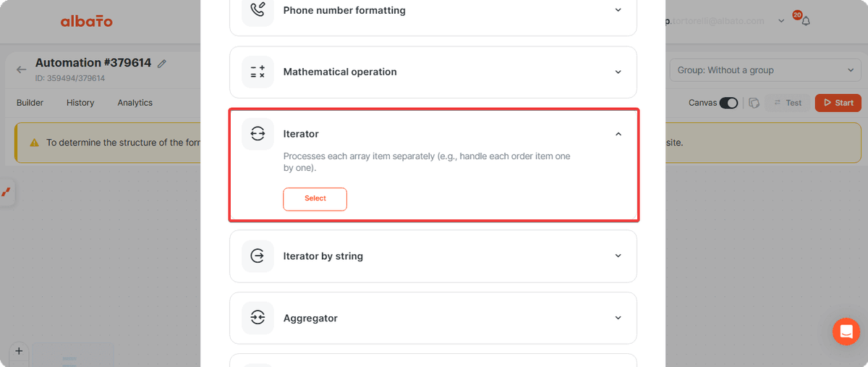The height and width of the screenshot is (367, 868).
Task: Switch to the History tab
Action: tap(80, 103)
